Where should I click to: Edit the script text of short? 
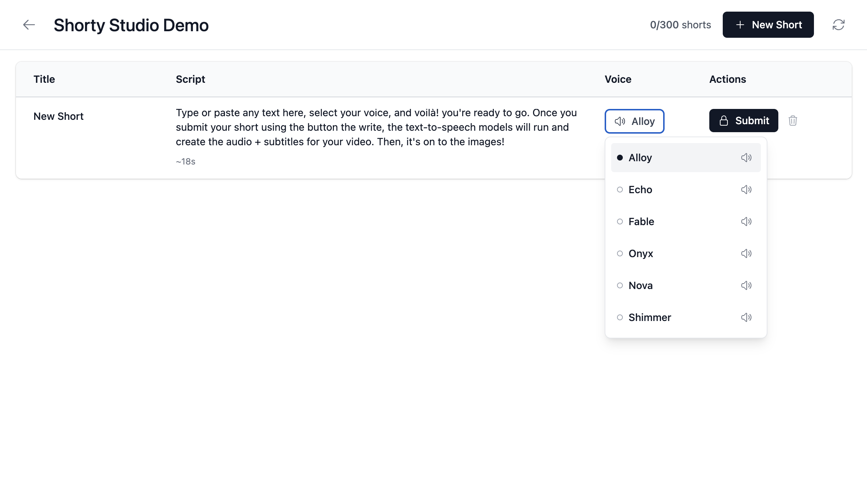click(376, 127)
